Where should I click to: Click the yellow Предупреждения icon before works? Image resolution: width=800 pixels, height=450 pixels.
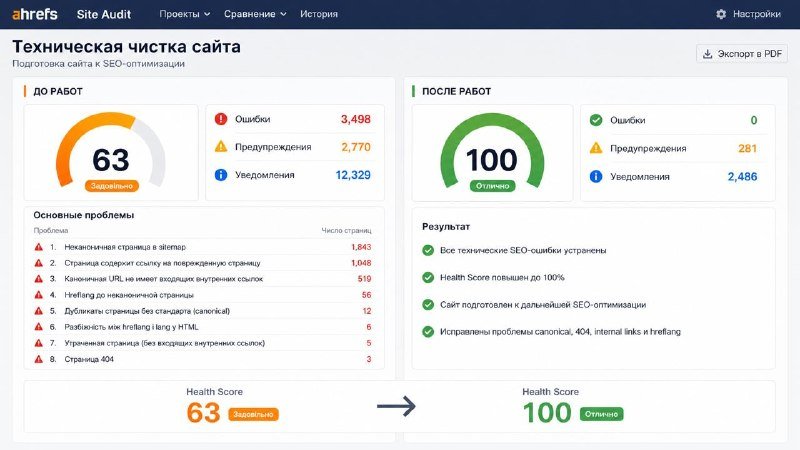(x=220, y=146)
